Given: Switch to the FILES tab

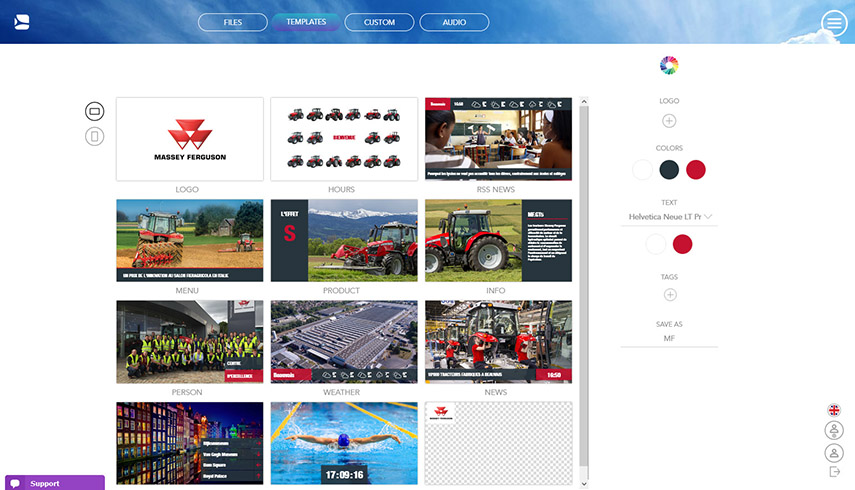Looking at the screenshot, I should pos(233,22).
